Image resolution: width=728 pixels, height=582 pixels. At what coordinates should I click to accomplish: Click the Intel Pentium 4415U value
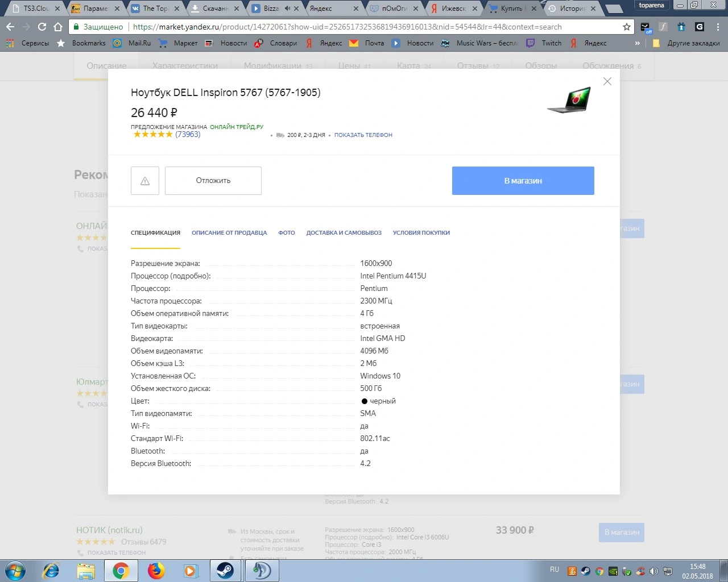[x=393, y=276]
